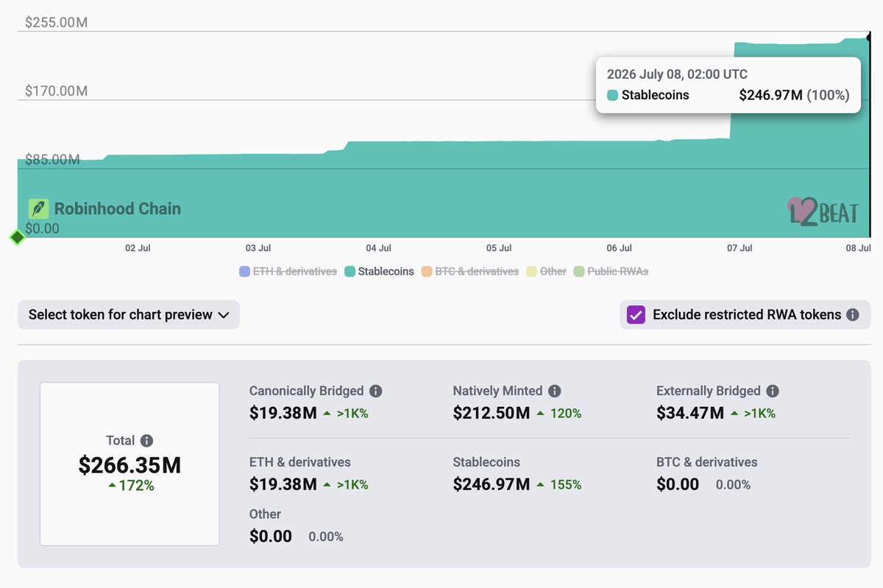The height and width of the screenshot is (588, 883).
Task: Toggle the Exclude restricted RWA tokens checkbox
Action: pyautogui.click(x=636, y=315)
